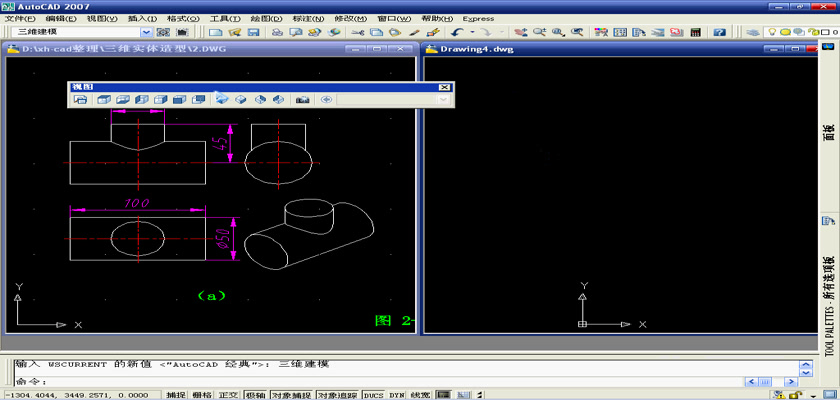Click the Open file icon in the toolbar
Image resolution: width=840 pixels, height=400 pixels.
click(234, 32)
